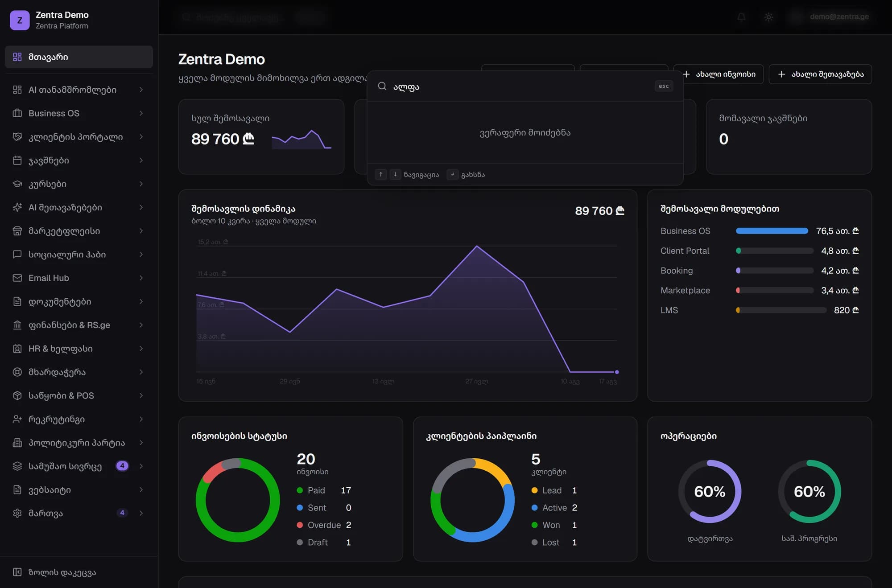Screen dimensions: 892x588
Task: Click the LMS revenue label
Action: [x=669, y=310]
